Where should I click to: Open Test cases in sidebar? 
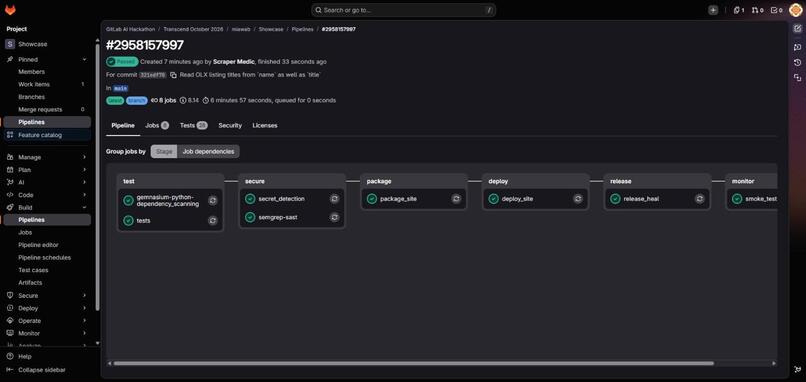coord(47,270)
